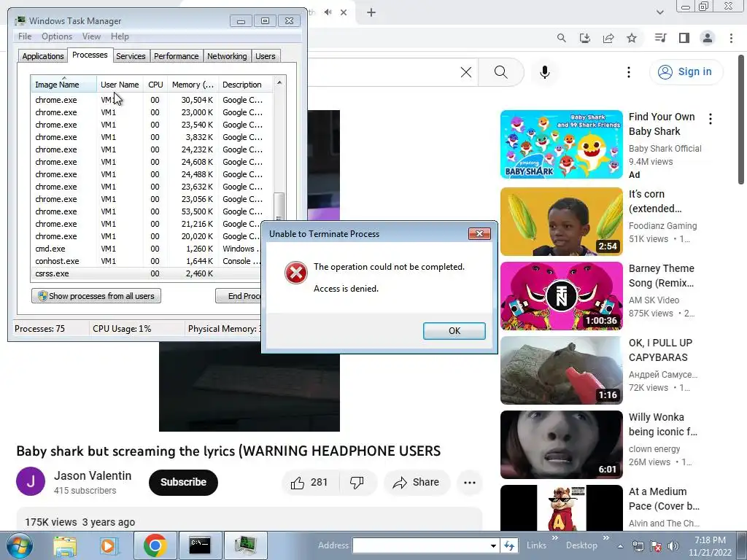Open YouTube settings three-dot icon
This screenshot has height=560, width=747.
(x=629, y=72)
